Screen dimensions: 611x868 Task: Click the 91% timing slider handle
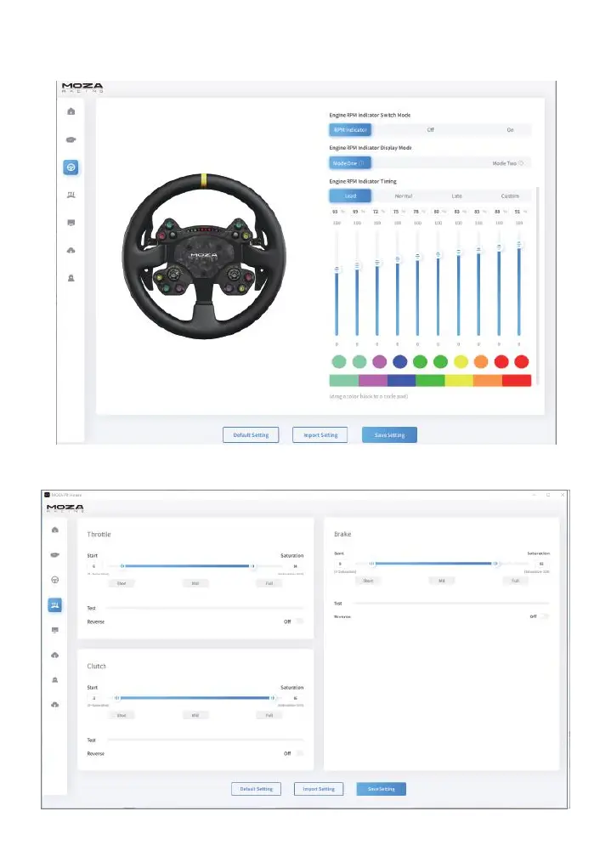pyautogui.click(x=519, y=244)
